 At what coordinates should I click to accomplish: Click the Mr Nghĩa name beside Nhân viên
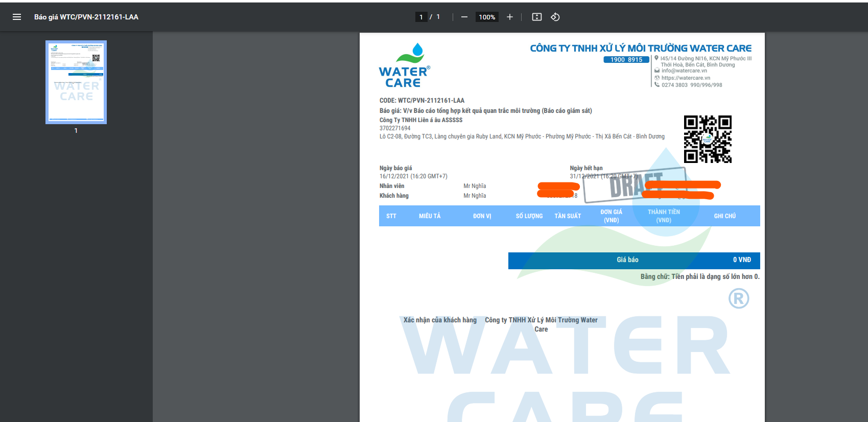(475, 186)
